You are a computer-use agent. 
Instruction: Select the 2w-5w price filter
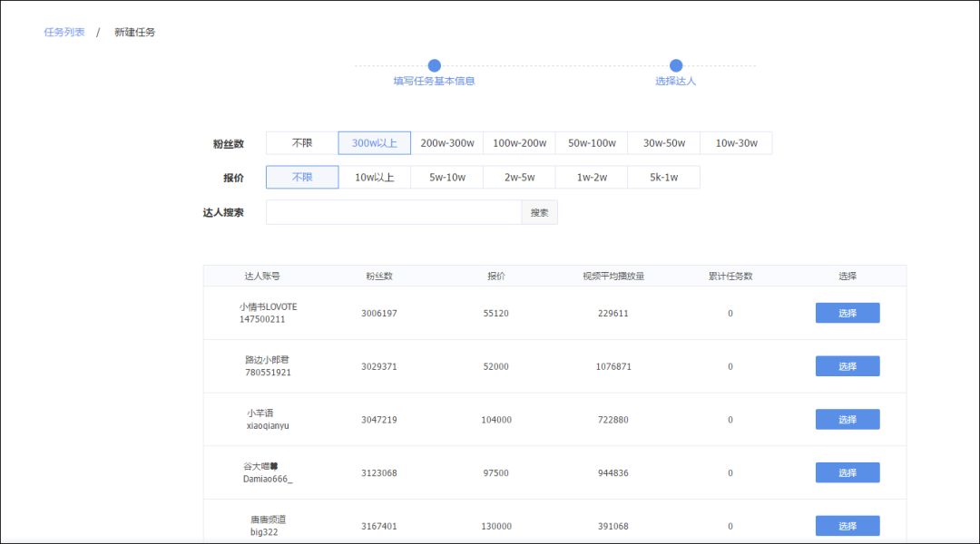[x=519, y=177]
